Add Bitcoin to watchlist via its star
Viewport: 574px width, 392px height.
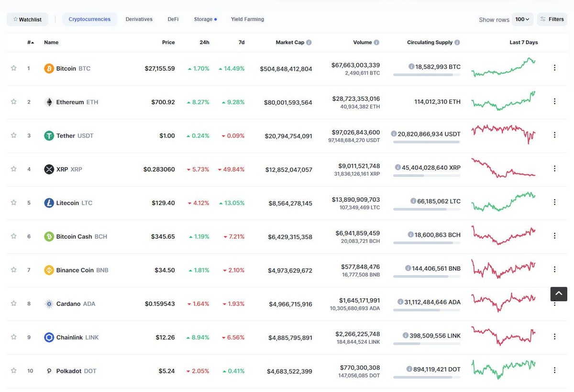tap(13, 68)
